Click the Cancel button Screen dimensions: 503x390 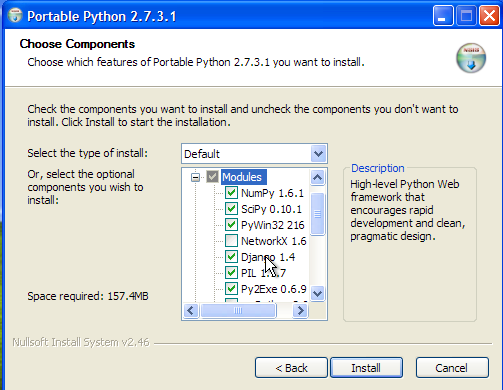452,368
